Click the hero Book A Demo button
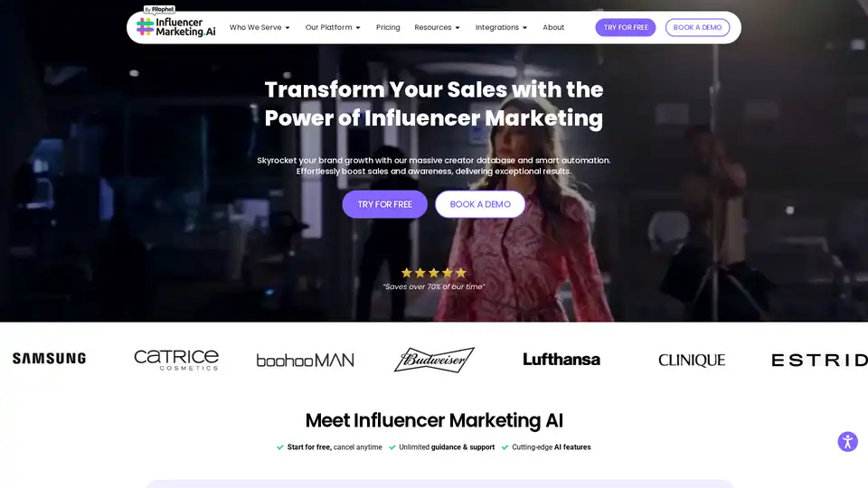This screenshot has width=868, height=488. click(480, 204)
